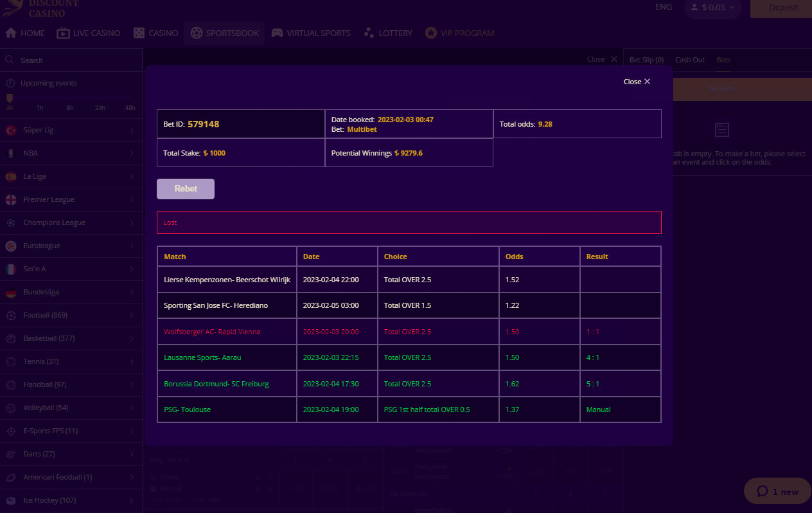The height and width of the screenshot is (513, 812).
Task: Click the Champions League ball icon
Action: 11,222
